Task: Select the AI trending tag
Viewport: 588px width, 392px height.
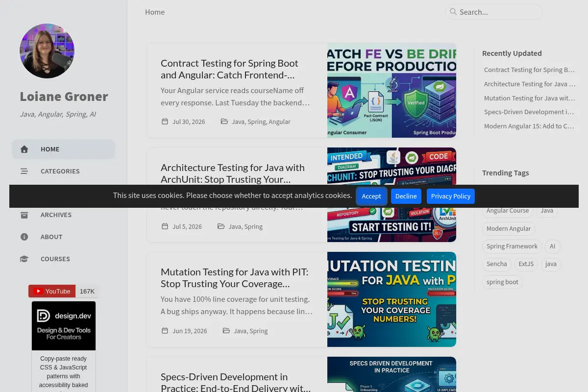Action: (552, 246)
